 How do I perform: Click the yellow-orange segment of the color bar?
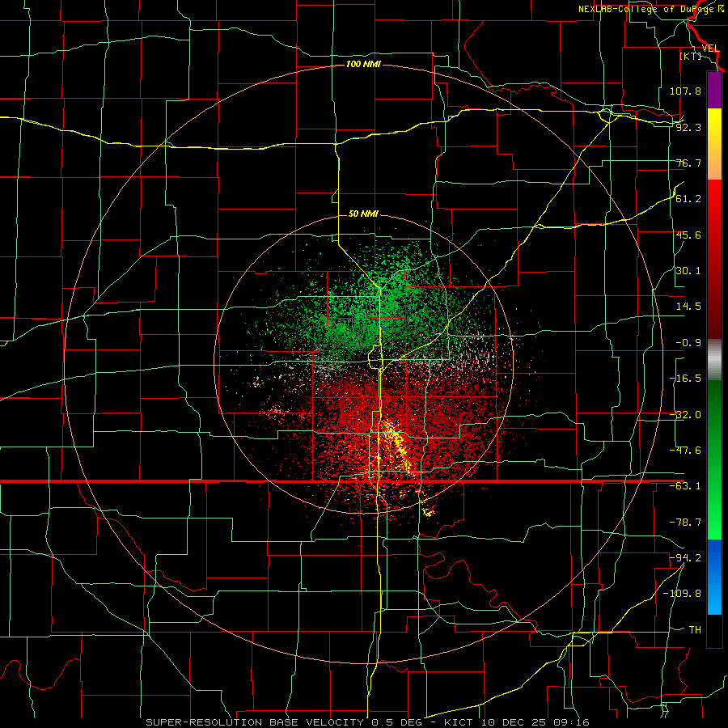tap(714, 144)
